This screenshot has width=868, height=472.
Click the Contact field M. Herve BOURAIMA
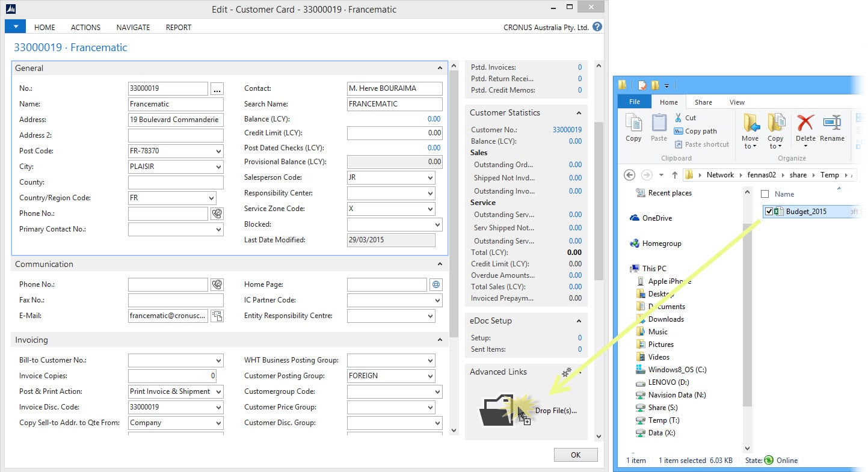point(395,88)
